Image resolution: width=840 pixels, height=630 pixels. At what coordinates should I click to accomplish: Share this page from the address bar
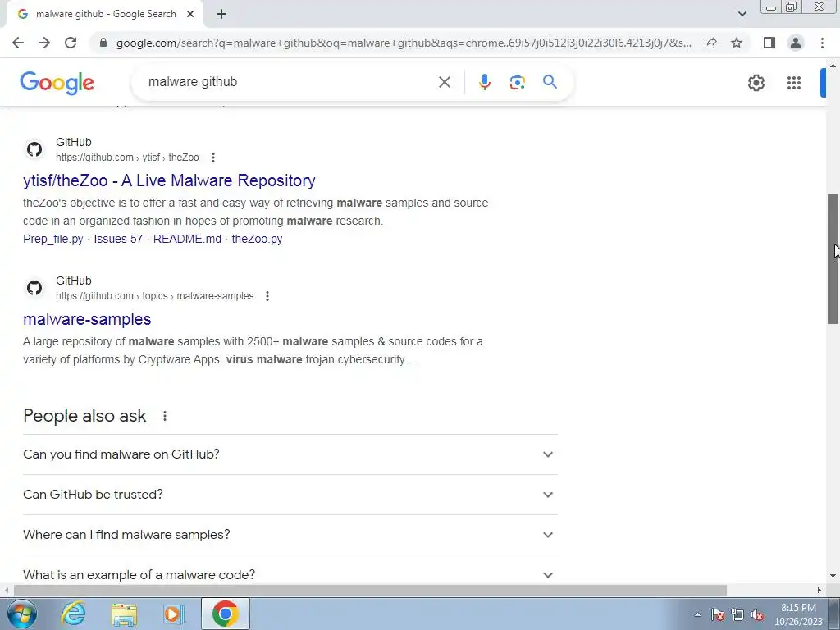click(x=710, y=43)
